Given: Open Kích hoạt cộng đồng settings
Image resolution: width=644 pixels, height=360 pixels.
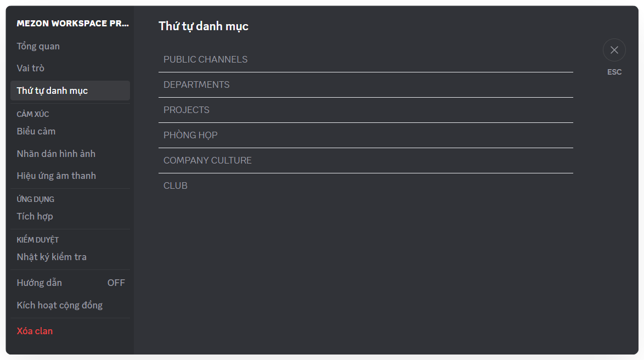Looking at the screenshot, I should (x=60, y=305).
